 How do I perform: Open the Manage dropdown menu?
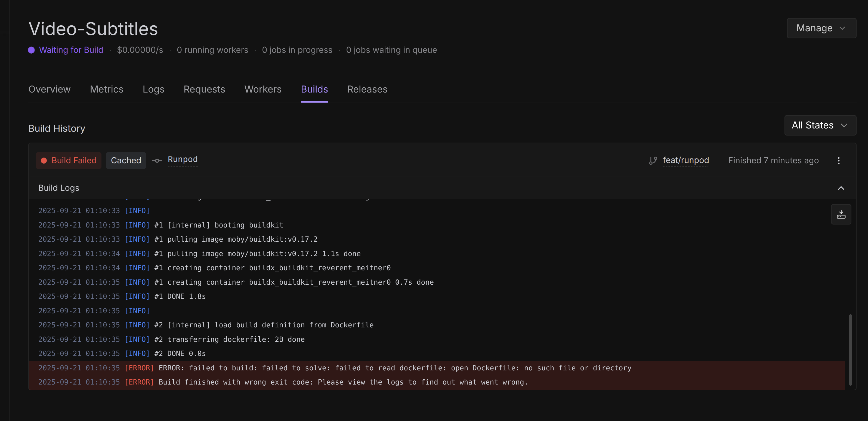pos(821,28)
